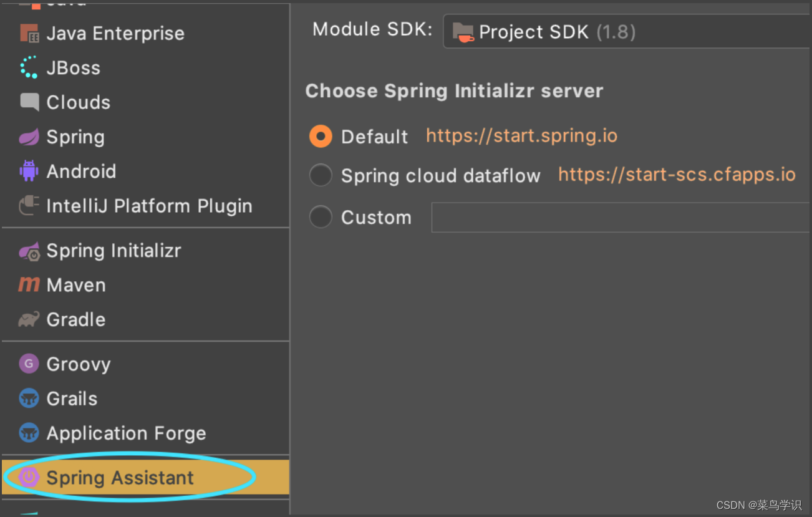
Task: Select the Default server radio button
Action: point(321,136)
